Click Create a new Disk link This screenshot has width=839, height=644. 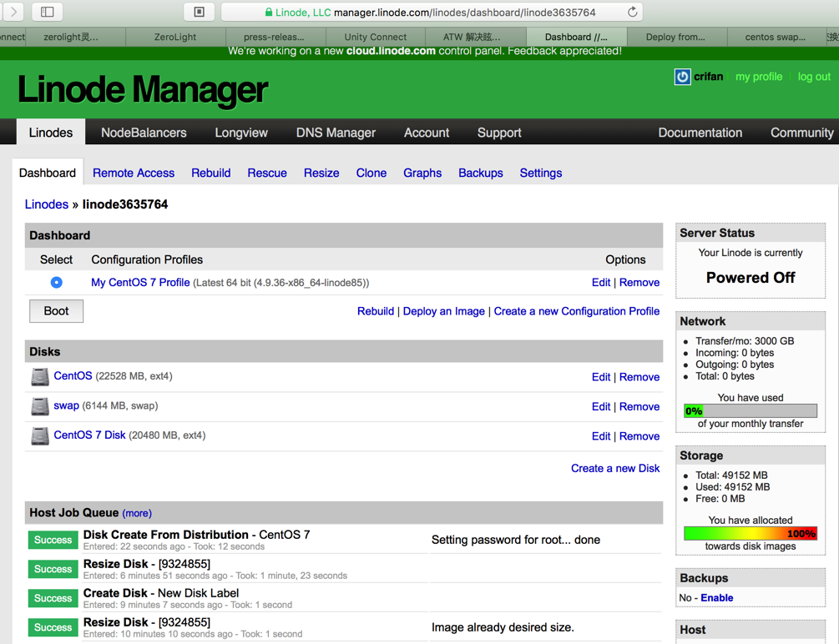(615, 468)
